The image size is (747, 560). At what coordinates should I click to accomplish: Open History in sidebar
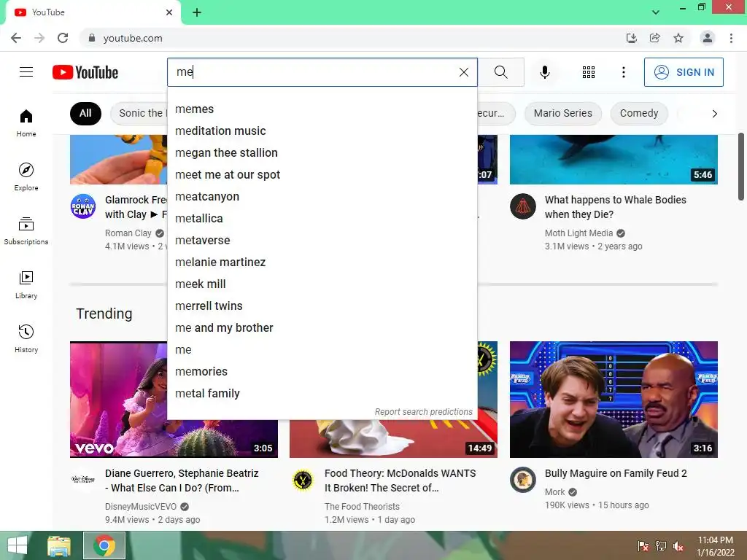tap(26, 338)
